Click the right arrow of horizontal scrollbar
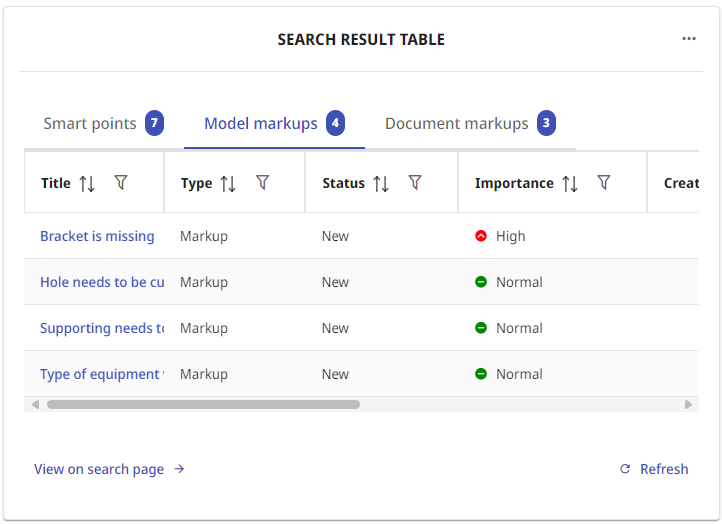This screenshot has height=524, width=722. [x=688, y=404]
